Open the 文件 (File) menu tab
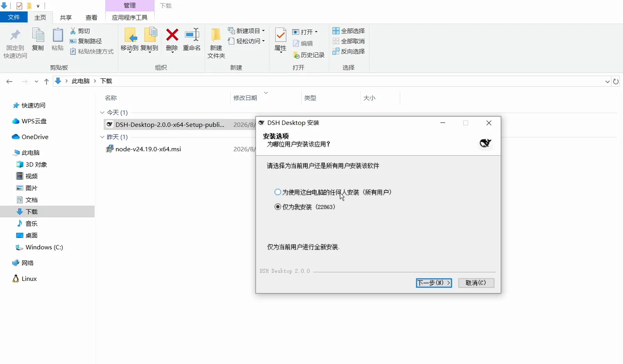Image resolution: width=623 pixels, height=364 pixels. tap(14, 17)
